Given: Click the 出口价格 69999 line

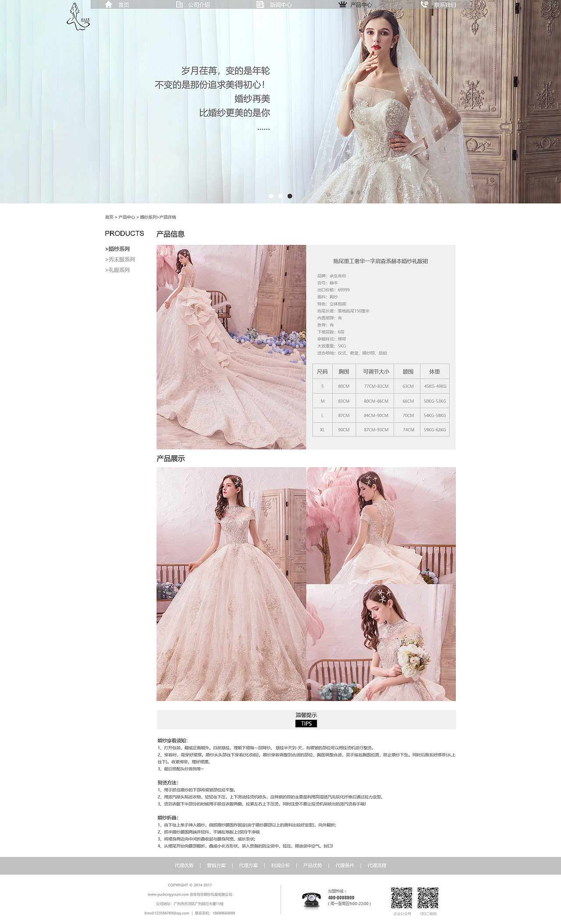Looking at the screenshot, I should (x=334, y=290).
